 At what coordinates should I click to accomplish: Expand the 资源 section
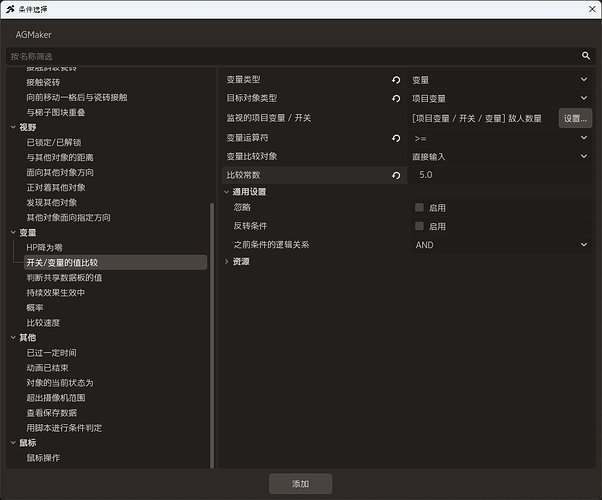(227, 262)
